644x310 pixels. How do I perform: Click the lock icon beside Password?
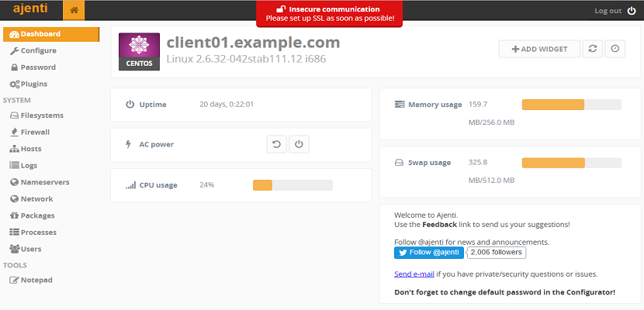pos(15,67)
